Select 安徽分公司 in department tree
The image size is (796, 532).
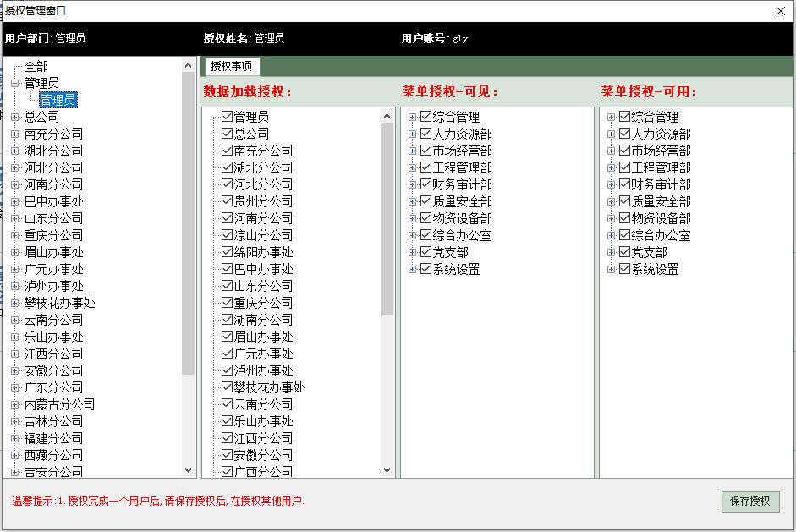[53, 370]
